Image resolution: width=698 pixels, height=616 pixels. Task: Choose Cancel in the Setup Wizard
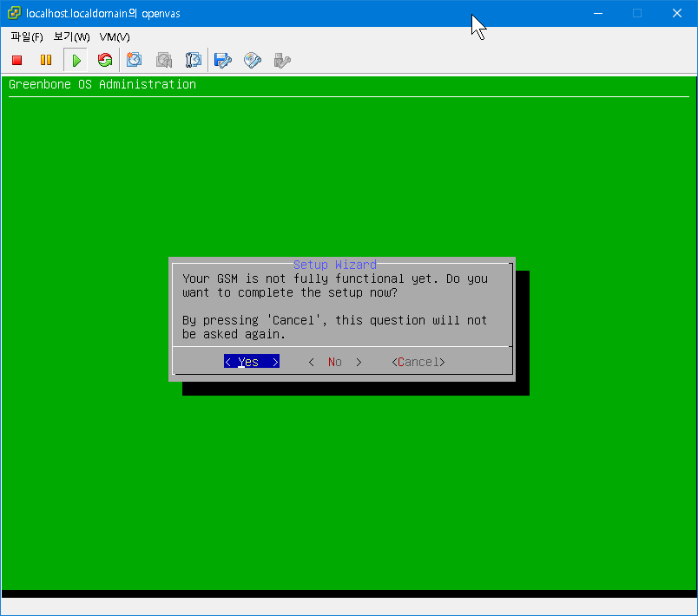click(x=418, y=362)
